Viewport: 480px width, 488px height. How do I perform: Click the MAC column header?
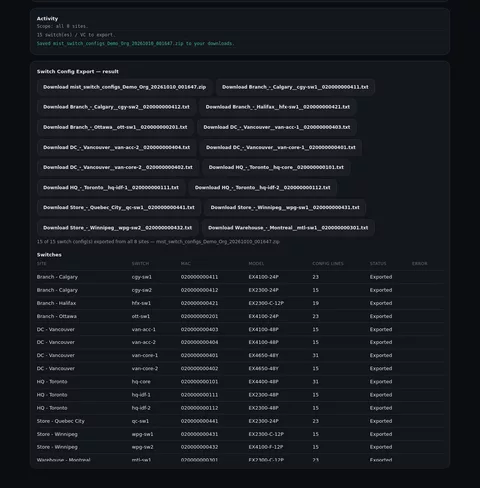pyautogui.click(x=186, y=264)
